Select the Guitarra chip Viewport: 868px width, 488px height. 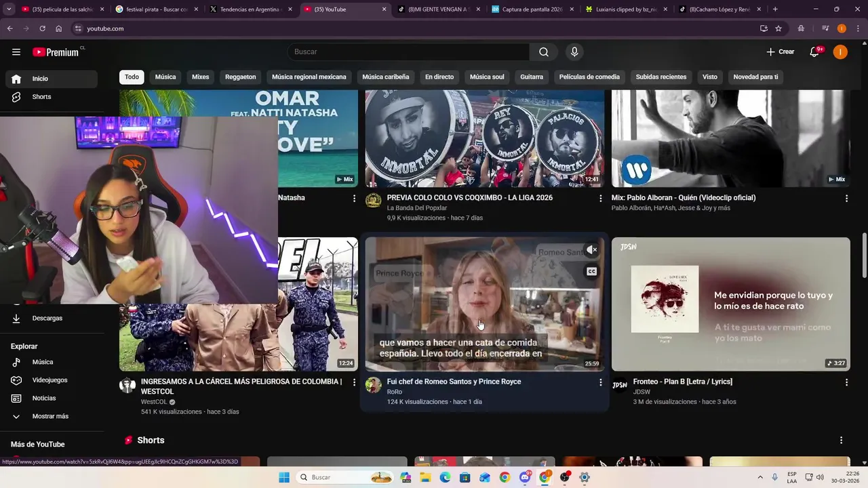click(x=532, y=77)
